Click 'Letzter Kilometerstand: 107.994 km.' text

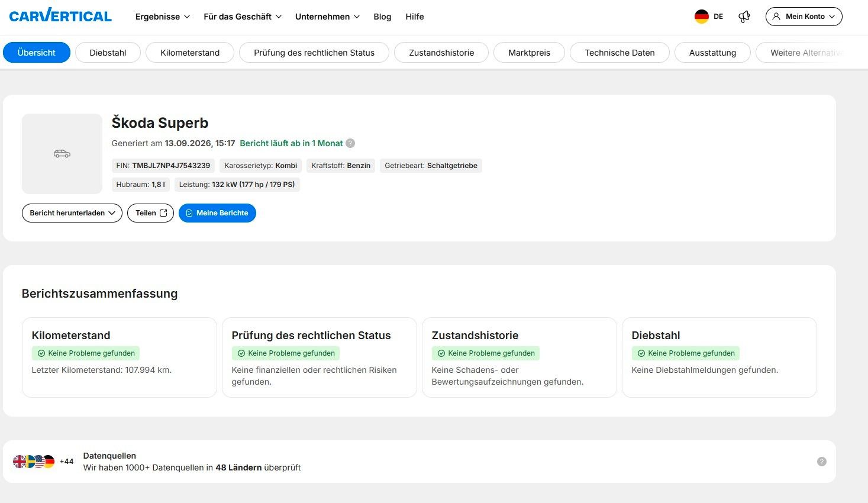tap(102, 370)
